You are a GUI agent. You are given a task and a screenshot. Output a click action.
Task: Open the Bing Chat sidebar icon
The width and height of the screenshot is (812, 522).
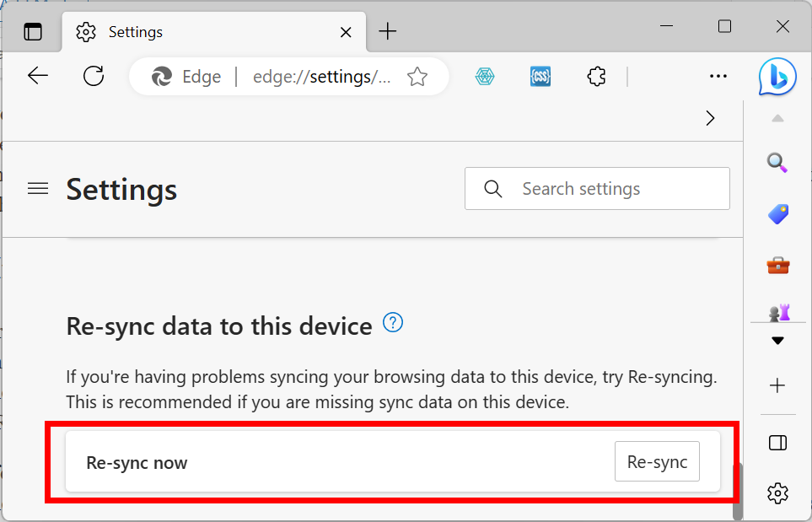pos(777,77)
